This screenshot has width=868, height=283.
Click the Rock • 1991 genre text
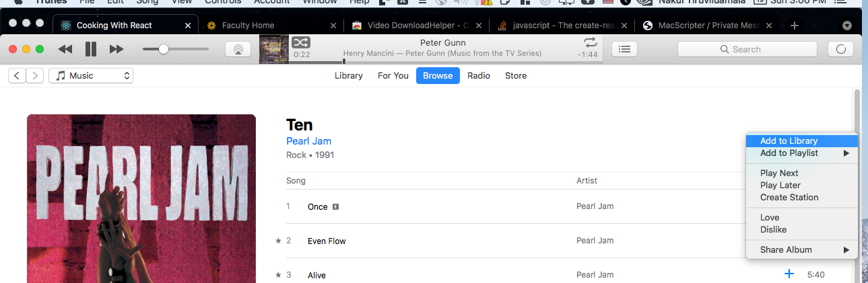310,155
